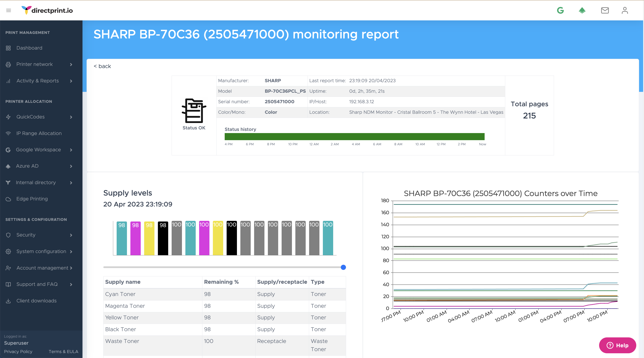Click the back link above the report
The width and height of the screenshot is (644, 358).
pos(102,66)
